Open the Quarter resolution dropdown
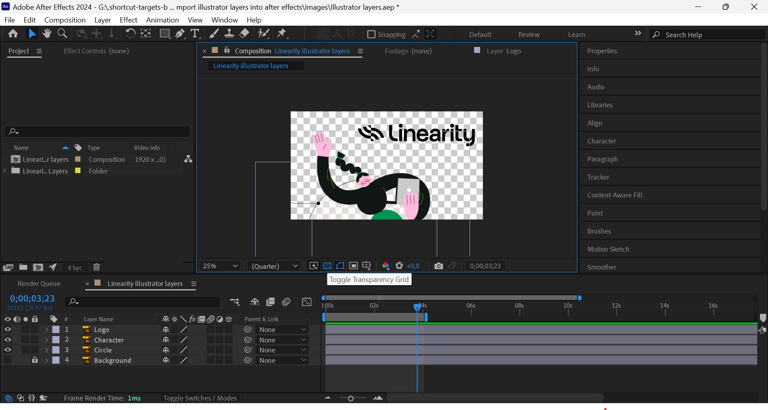Screen dimensions: 768x410 pos(274,265)
